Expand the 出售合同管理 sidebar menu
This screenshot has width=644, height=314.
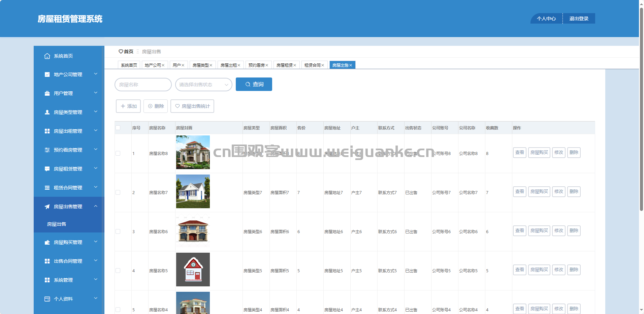click(96, 260)
